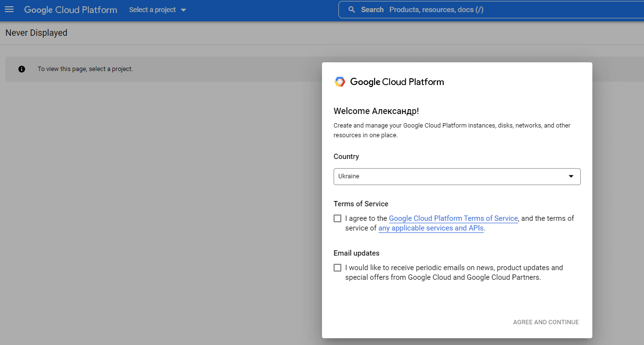The height and width of the screenshot is (345, 644).
Task: Focus the Search products, resources, docs field
Action: point(491,10)
